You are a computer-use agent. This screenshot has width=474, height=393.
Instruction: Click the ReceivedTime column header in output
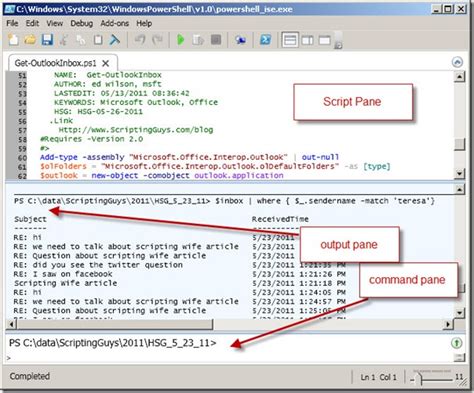click(280, 219)
